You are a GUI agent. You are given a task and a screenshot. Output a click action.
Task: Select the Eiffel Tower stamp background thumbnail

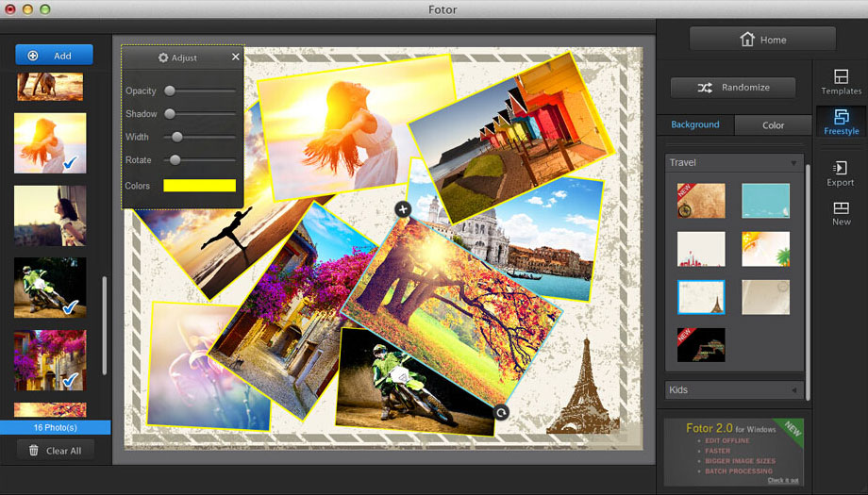pos(701,297)
